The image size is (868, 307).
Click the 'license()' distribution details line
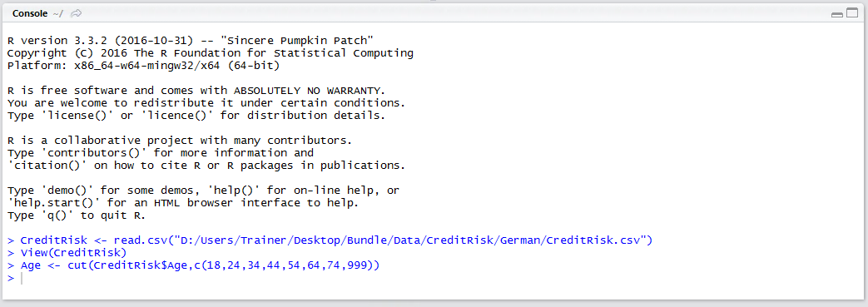(x=196, y=116)
